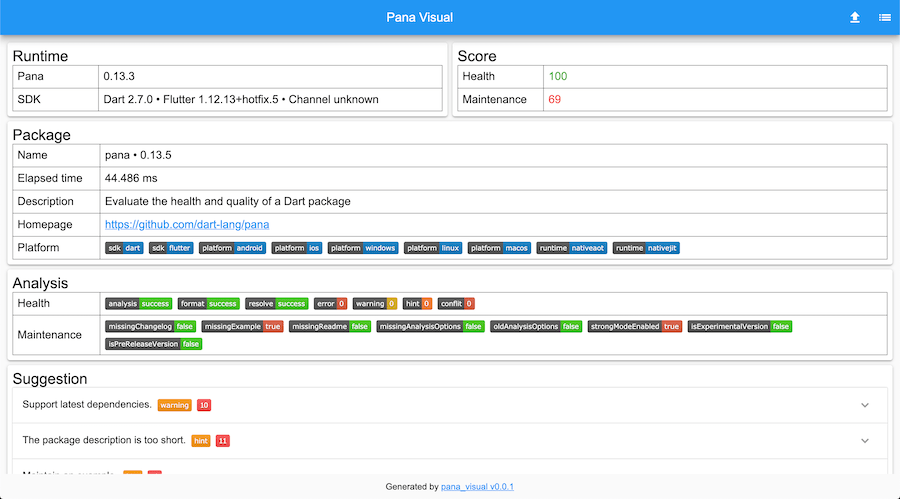Click the upload icon in header

[855, 17]
